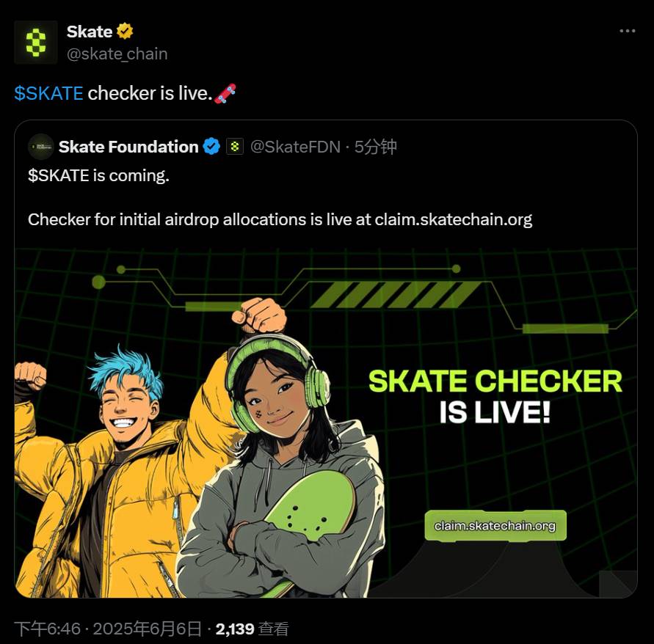Screen dimensions: 654x644
Task: Open the three-dot more options menu
Action: [628, 32]
